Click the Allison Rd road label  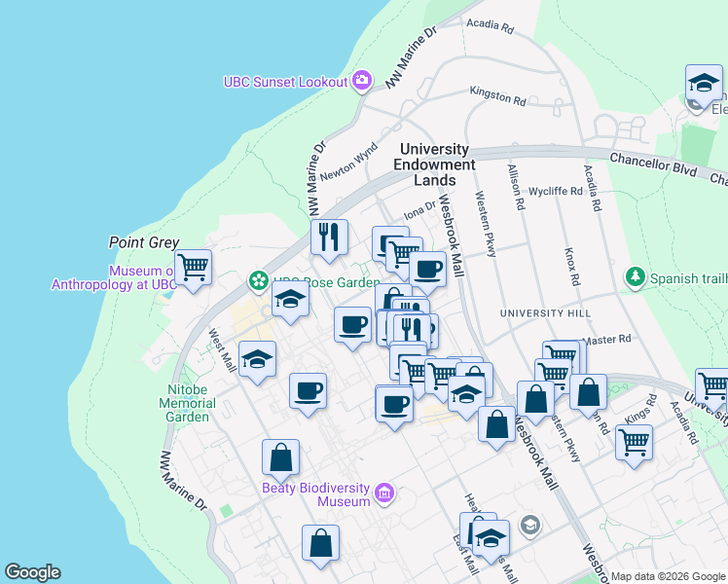pyautogui.click(x=516, y=187)
